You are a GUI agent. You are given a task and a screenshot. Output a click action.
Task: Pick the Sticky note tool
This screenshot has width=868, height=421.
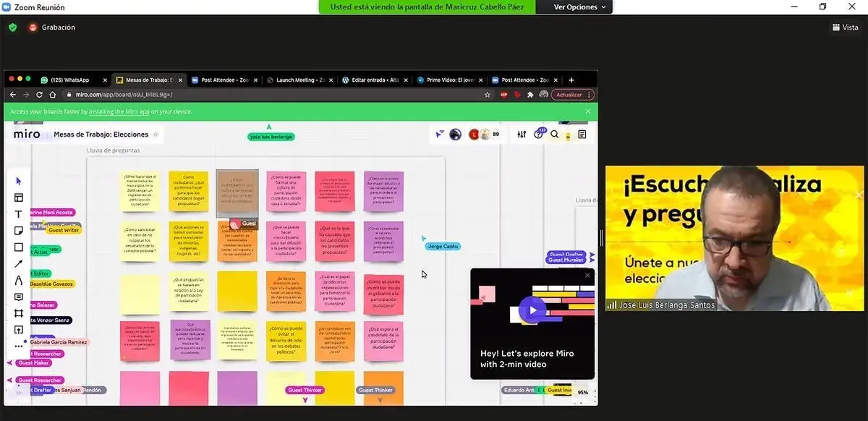tap(19, 231)
